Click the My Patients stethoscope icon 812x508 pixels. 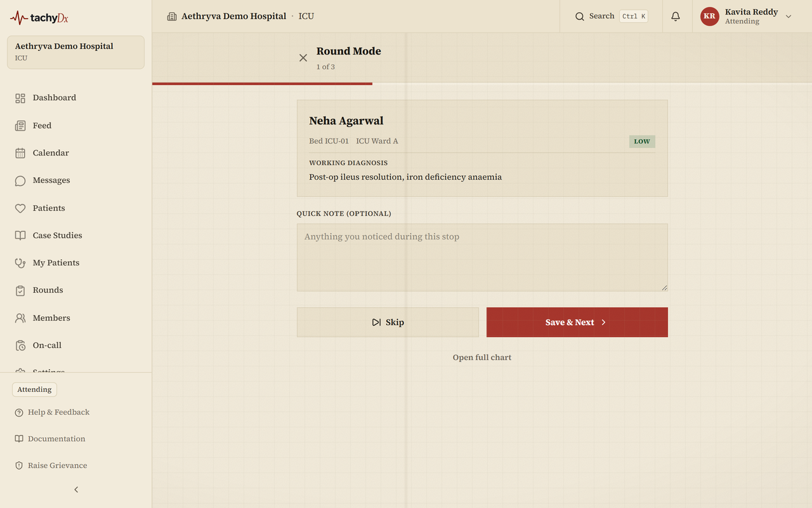point(20,263)
